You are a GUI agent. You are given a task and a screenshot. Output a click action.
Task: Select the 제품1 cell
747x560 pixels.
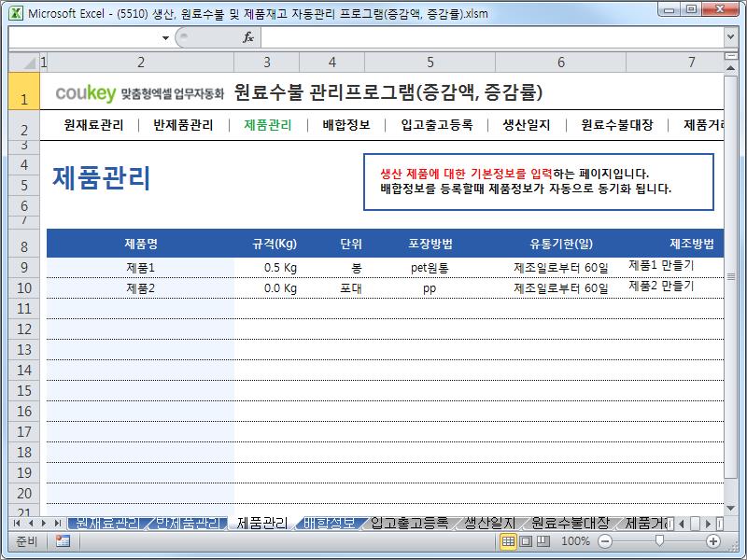point(140,268)
